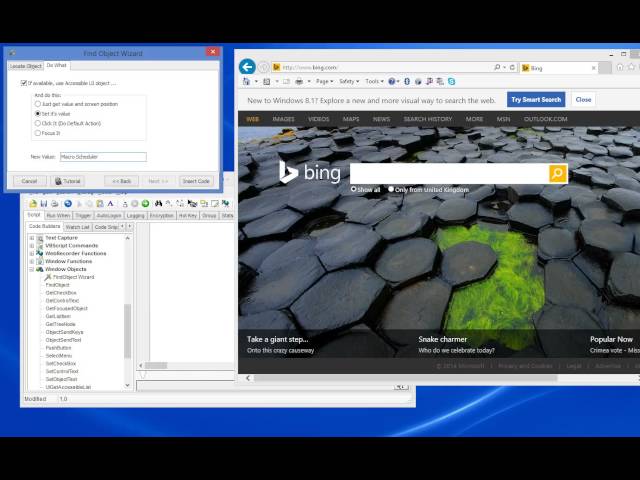
Task: Click the save floppy icon in Macro Scheduler toolbar
Action: (44, 203)
